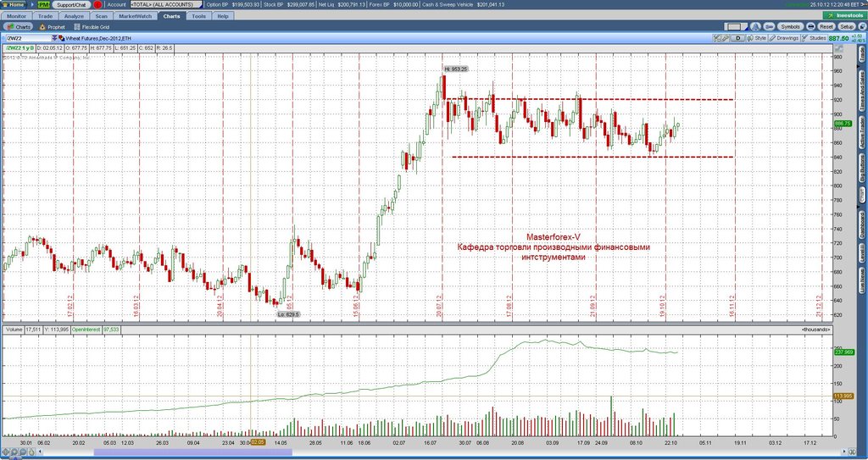Switch to the Tools tab
Screen dimensions: 868x460
pos(198,16)
